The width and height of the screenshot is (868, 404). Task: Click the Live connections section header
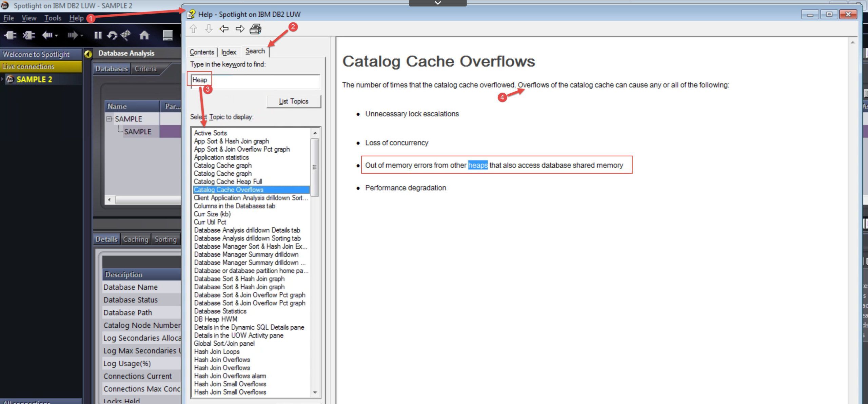41,66
